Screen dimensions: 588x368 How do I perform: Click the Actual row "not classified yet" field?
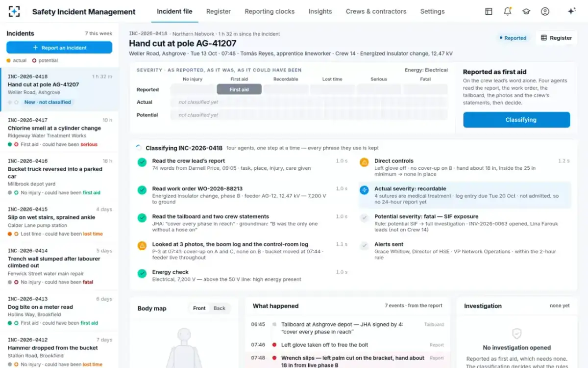[x=309, y=102]
